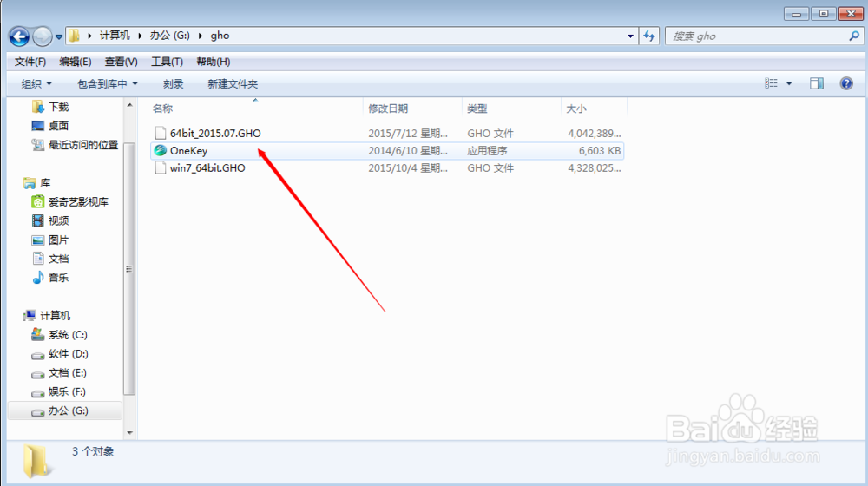Screen dimensions: 868x486
Task: Select drive 办公 (G:) in sidebar
Action: pos(65,410)
